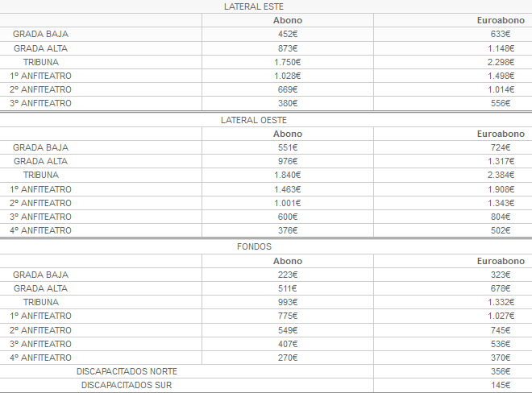Click the 775€ price cell

click(288, 316)
